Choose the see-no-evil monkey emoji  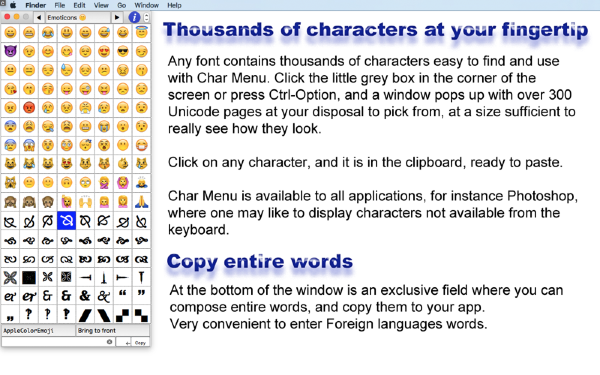point(10,201)
